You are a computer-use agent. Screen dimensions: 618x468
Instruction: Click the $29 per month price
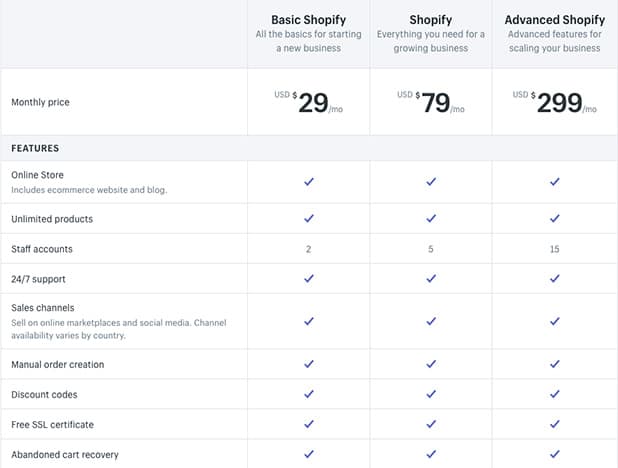(313, 103)
